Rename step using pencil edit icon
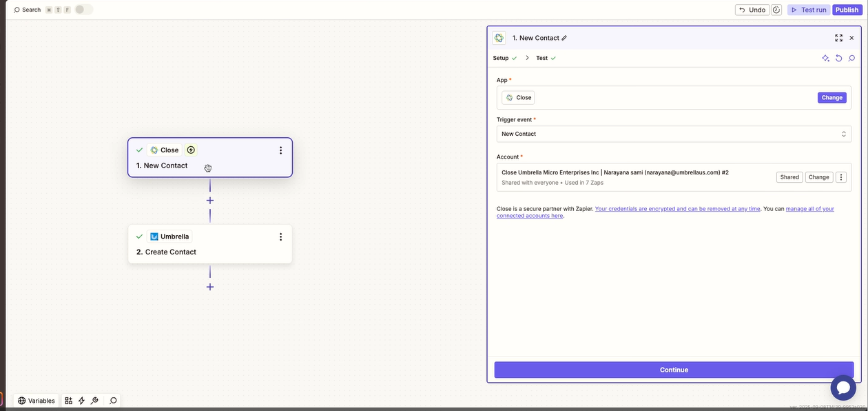This screenshot has height=411, width=868. pyautogui.click(x=564, y=38)
